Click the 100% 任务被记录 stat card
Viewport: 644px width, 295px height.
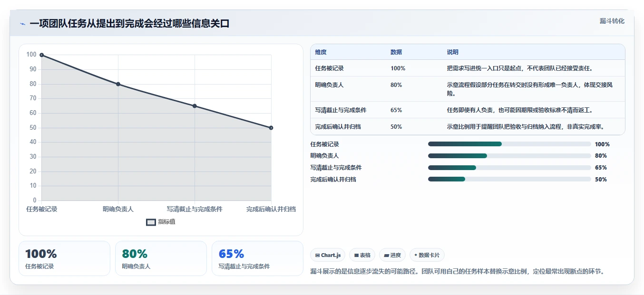click(x=64, y=258)
